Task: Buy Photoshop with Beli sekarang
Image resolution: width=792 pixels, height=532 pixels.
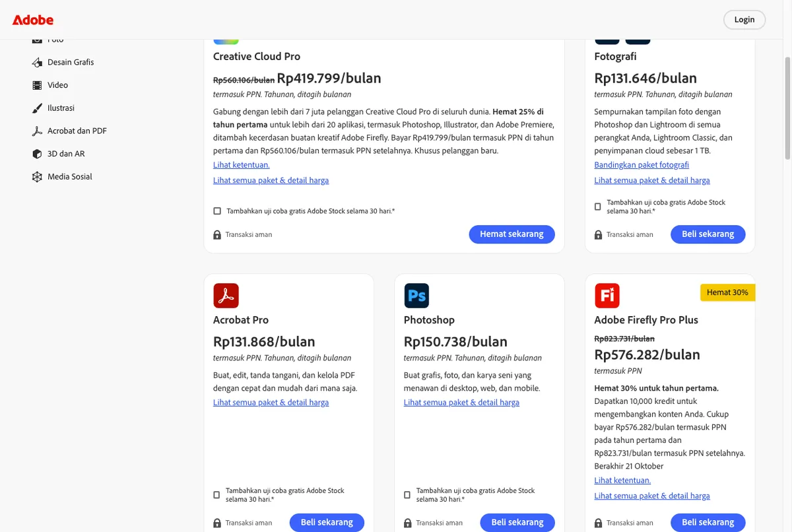Action: pos(517,523)
